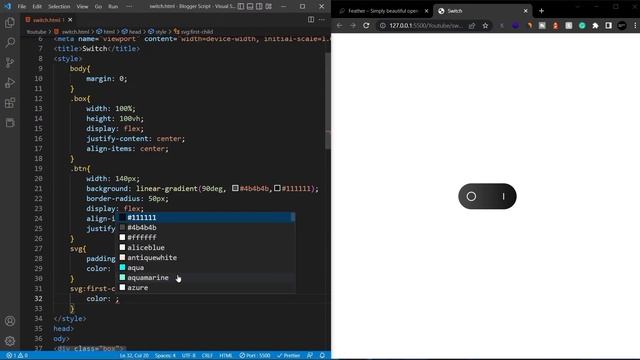Open the Go menu
Viewport: 640px width, 360px height.
pyautogui.click(x=98, y=6)
